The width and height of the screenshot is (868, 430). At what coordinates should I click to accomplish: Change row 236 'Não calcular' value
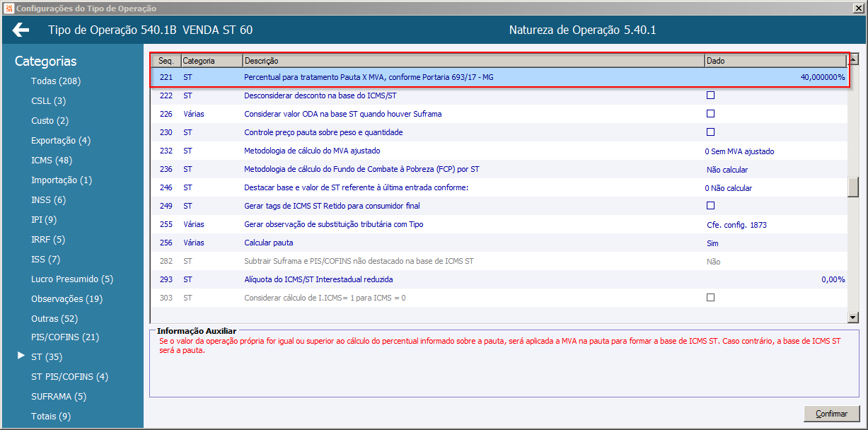coord(727,170)
